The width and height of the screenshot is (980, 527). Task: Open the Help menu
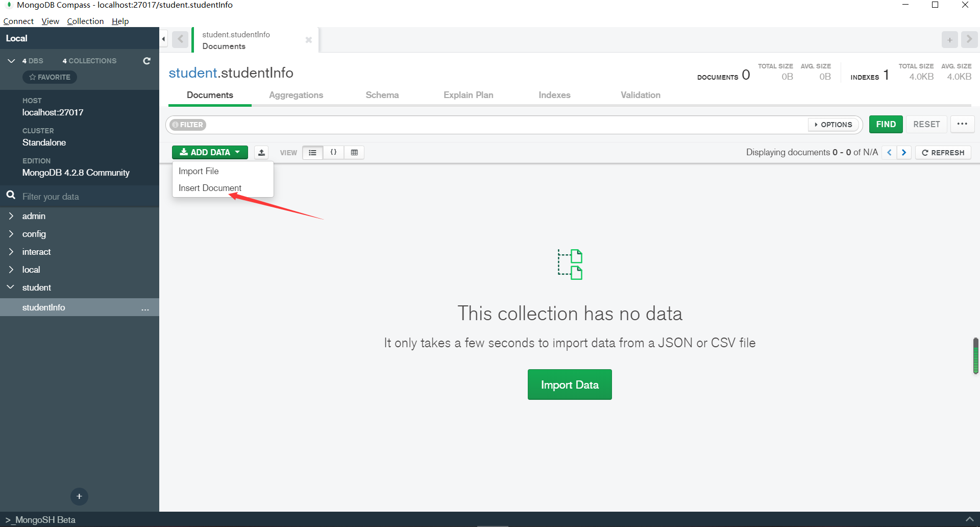[120, 21]
